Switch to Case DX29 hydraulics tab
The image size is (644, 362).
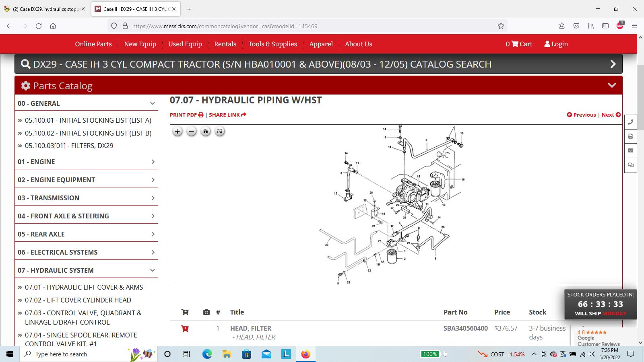click(x=44, y=9)
